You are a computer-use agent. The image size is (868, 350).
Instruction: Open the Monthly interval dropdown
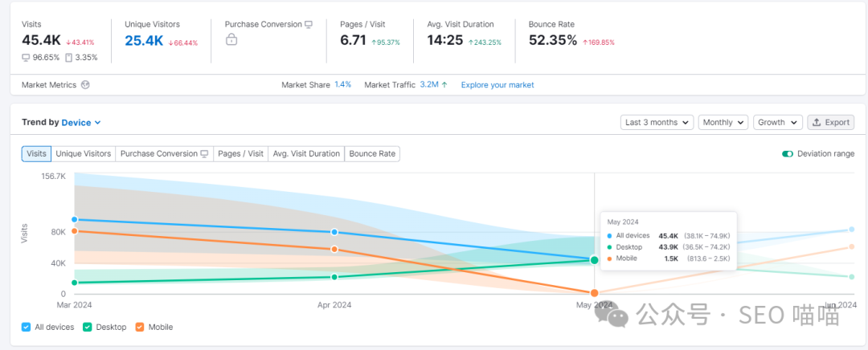click(x=723, y=123)
